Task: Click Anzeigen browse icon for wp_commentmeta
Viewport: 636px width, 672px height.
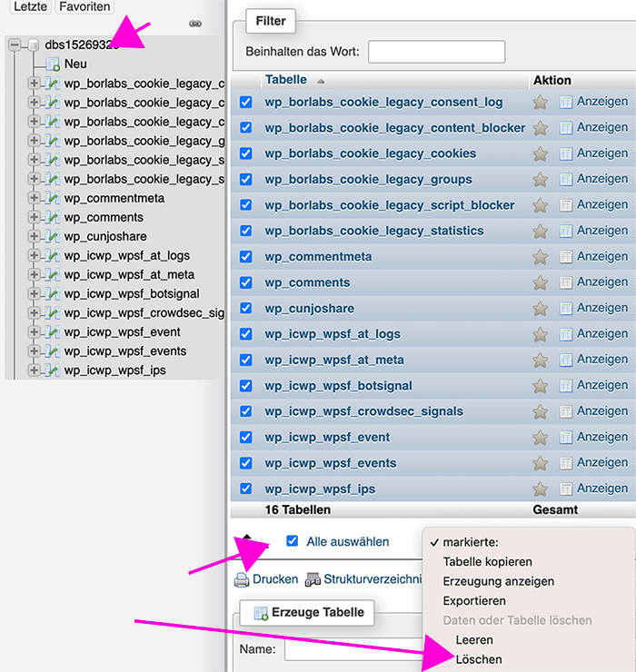Action: click(x=566, y=257)
